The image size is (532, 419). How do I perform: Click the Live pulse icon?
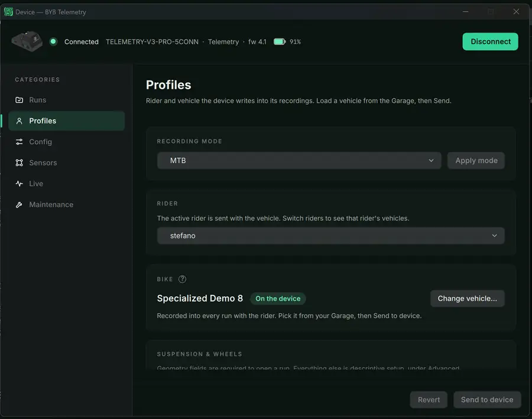20,184
